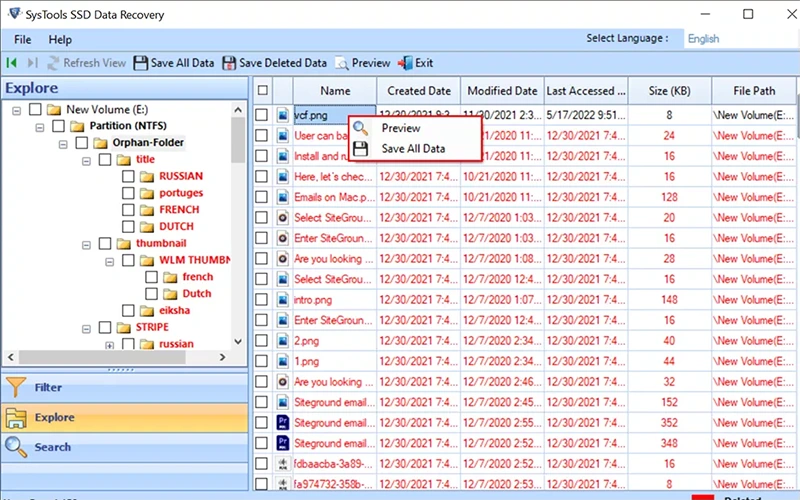Tick the New Volume (E:) checkbox
The width and height of the screenshot is (800, 500).
click(x=35, y=109)
